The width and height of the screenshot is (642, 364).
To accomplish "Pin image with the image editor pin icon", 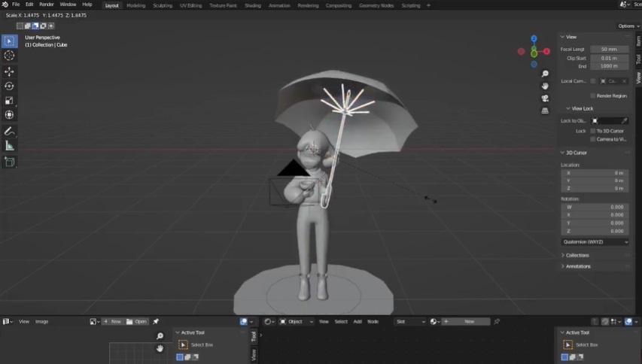I will click(x=156, y=321).
